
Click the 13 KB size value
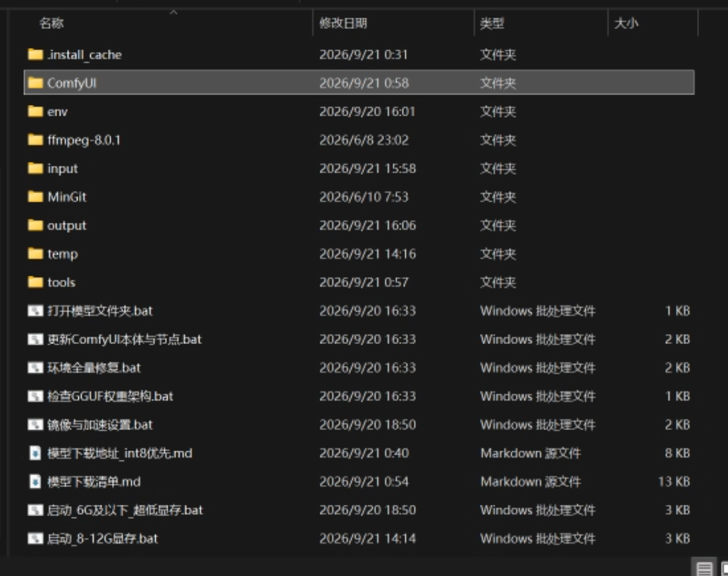coord(674,482)
